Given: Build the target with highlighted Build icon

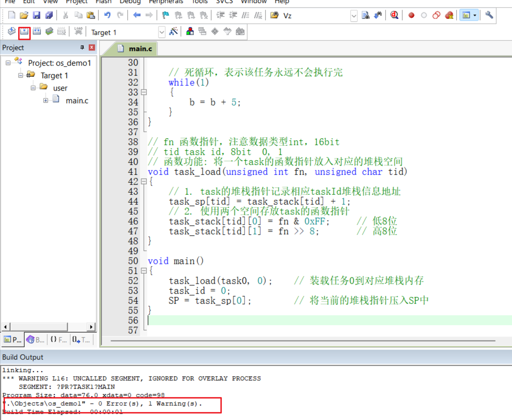Looking at the screenshot, I should 24,32.
